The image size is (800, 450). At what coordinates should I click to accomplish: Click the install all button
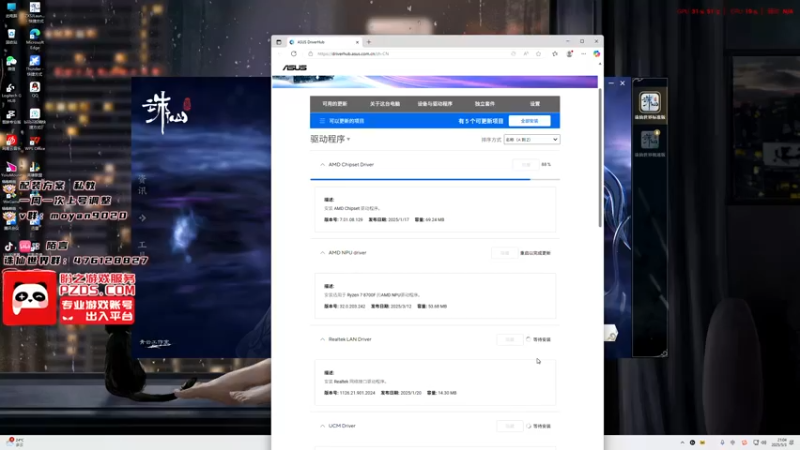pyautogui.click(x=529, y=121)
